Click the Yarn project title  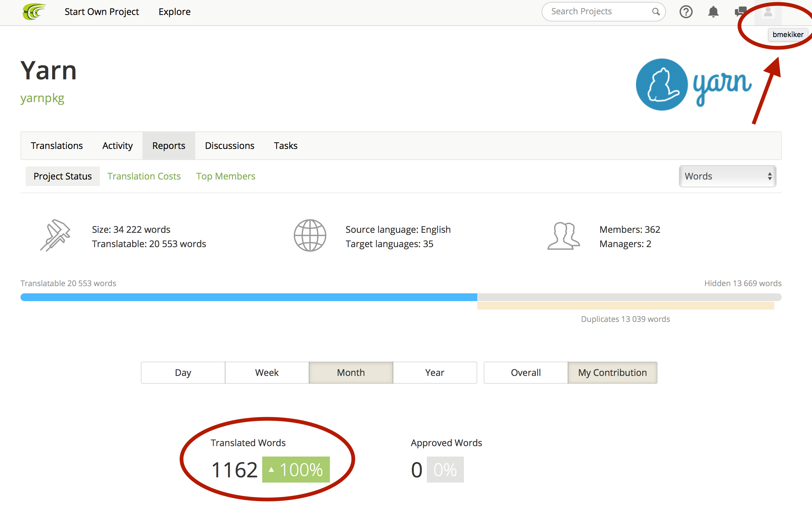49,71
